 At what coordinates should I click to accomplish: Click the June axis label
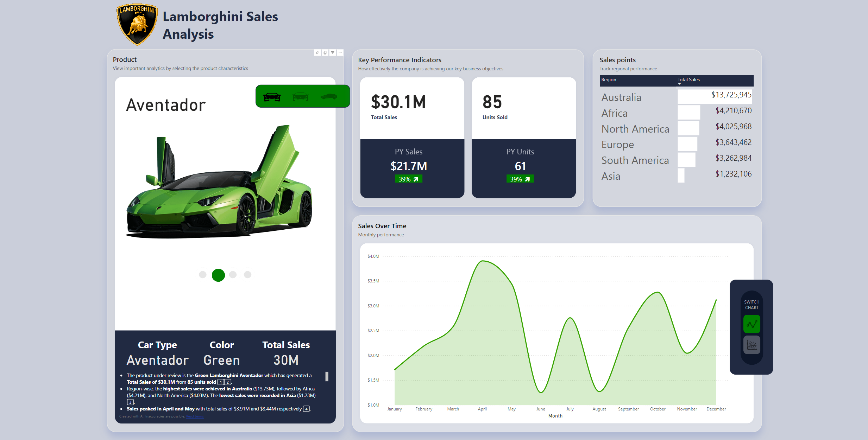[541, 409]
